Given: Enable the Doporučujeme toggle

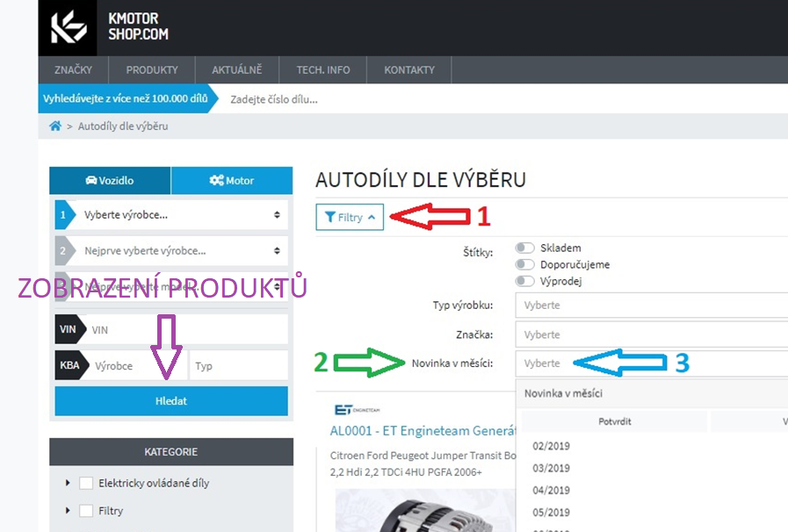Looking at the screenshot, I should 525,264.
